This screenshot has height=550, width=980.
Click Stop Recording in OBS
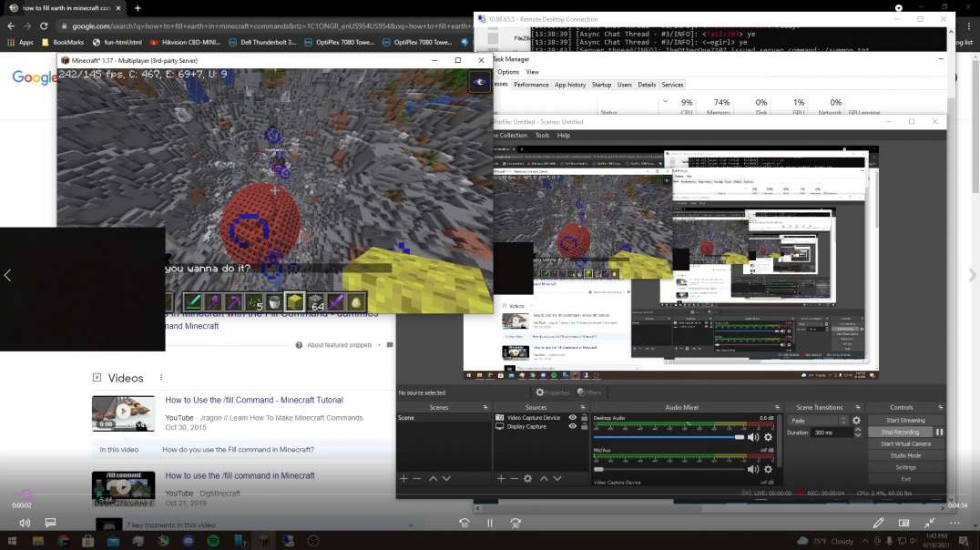900,432
